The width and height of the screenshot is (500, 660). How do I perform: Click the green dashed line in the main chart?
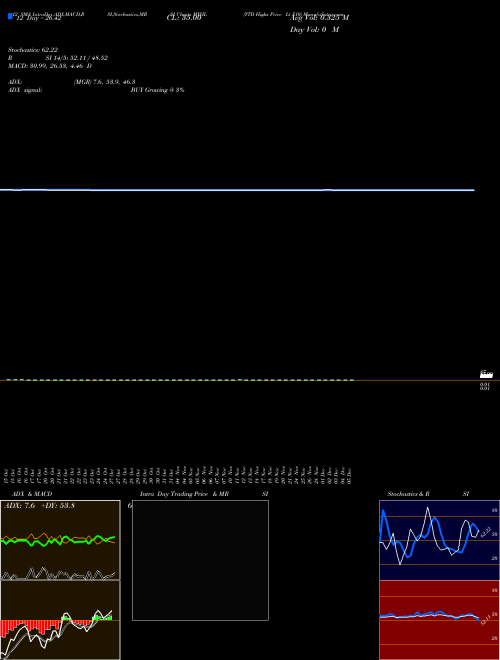[x=180, y=380]
